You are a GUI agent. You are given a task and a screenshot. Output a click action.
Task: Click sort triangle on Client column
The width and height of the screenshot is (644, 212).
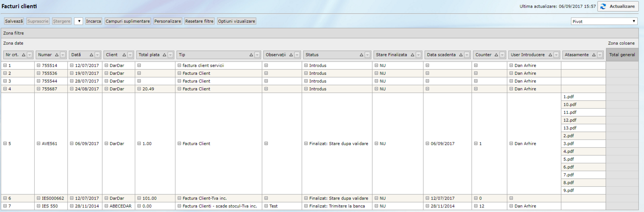(124, 55)
